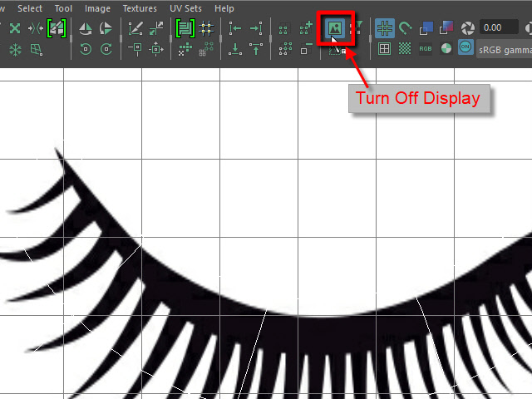
Task: Click the snowflake freeze UV icon
Action: (15, 50)
